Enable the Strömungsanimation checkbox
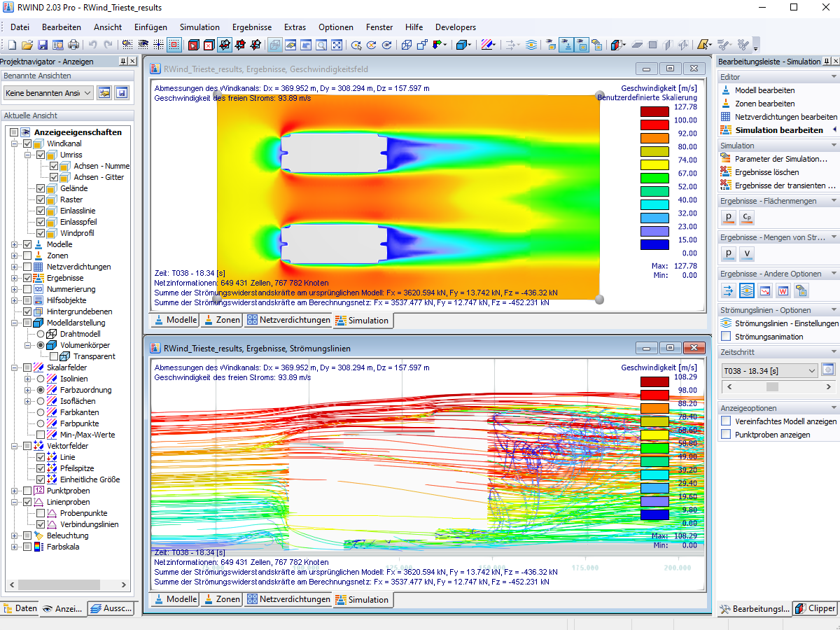Screen dimensions: 840x630 (x=726, y=337)
